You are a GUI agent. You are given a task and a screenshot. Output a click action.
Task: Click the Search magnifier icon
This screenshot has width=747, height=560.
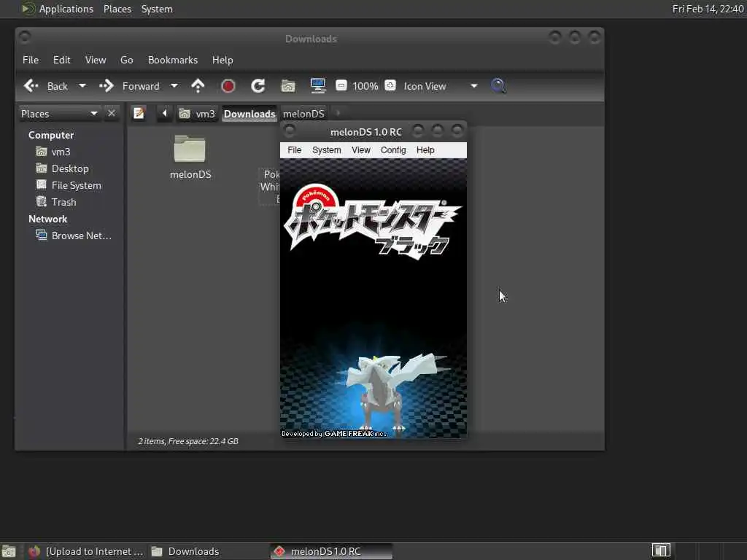tap(498, 86)
